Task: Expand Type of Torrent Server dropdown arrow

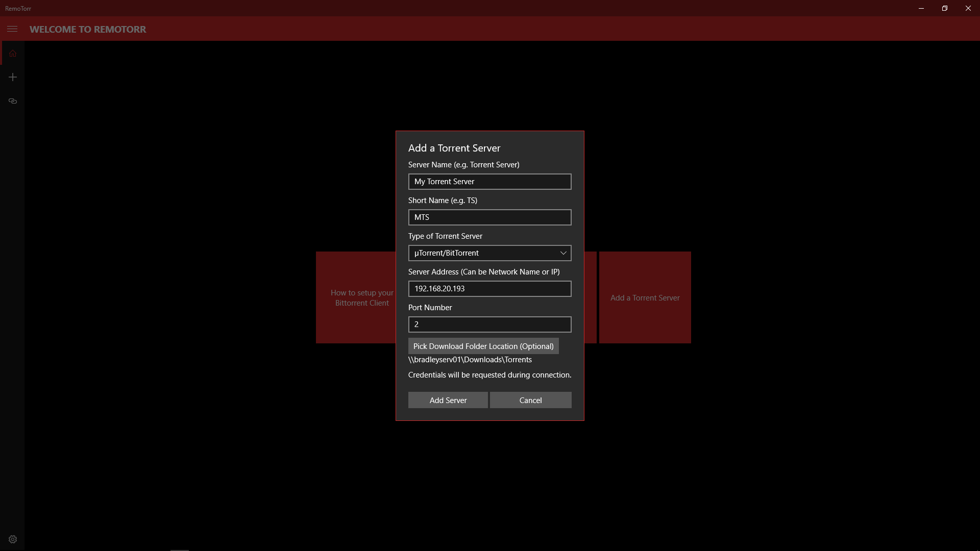Action: pyautogui.click(x=563, y=253)
